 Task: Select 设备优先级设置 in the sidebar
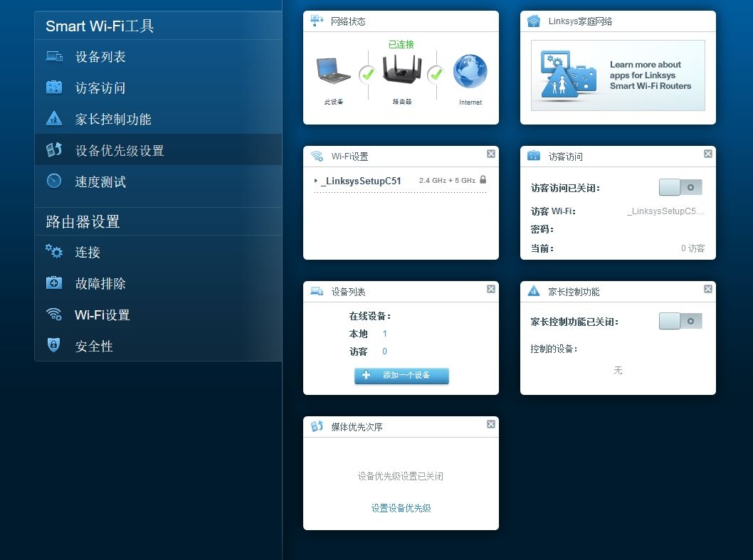[x=158, y=150]
